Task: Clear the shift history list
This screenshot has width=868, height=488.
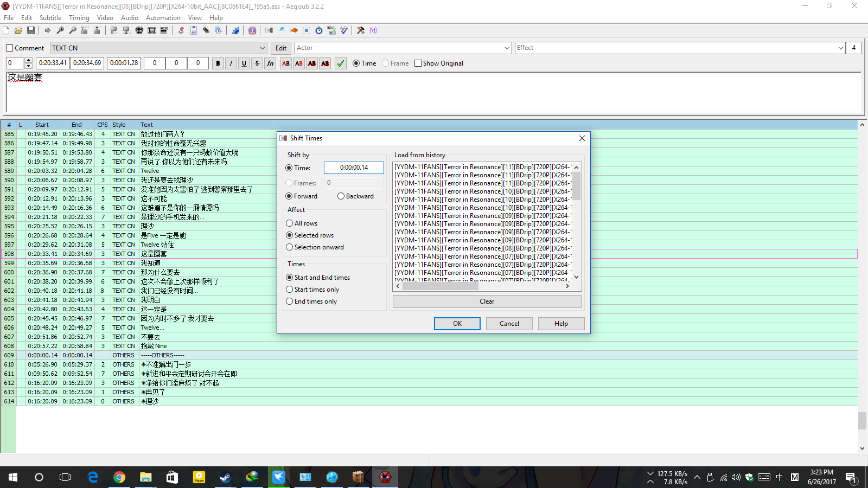Action: (x=487, y=301)
